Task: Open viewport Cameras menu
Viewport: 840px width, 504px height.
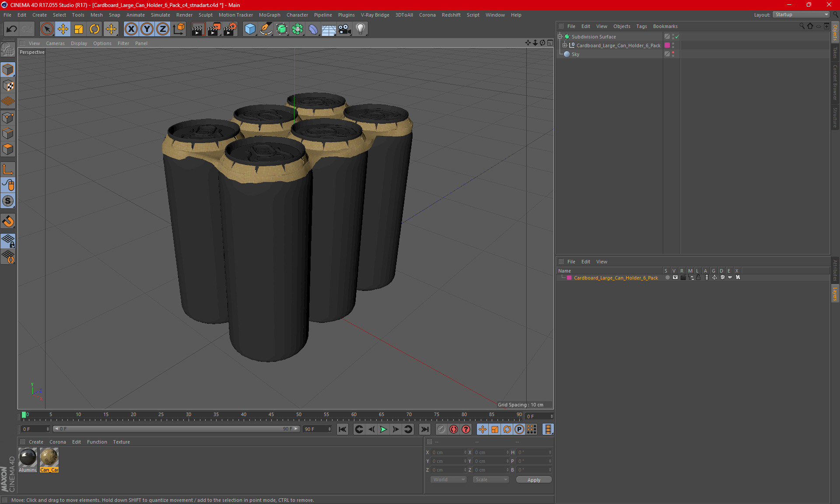Action: (x=55, y=43)
